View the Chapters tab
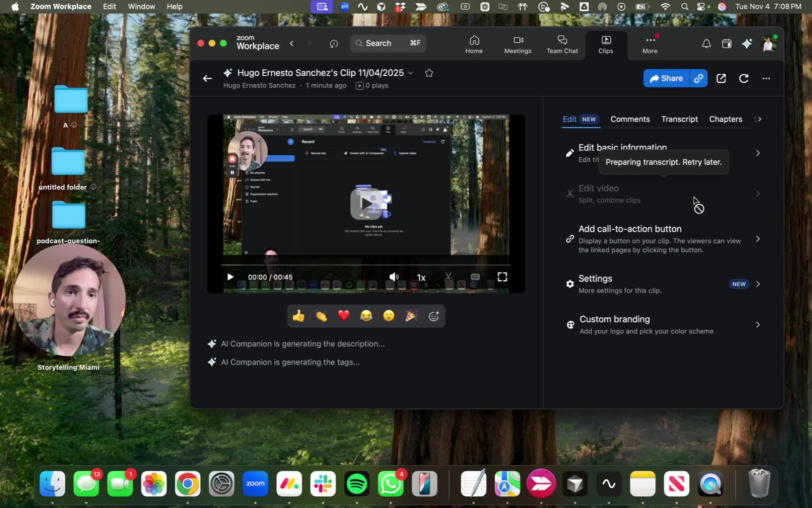Viewport: 812px width, 508px height. tap(726, 119)
